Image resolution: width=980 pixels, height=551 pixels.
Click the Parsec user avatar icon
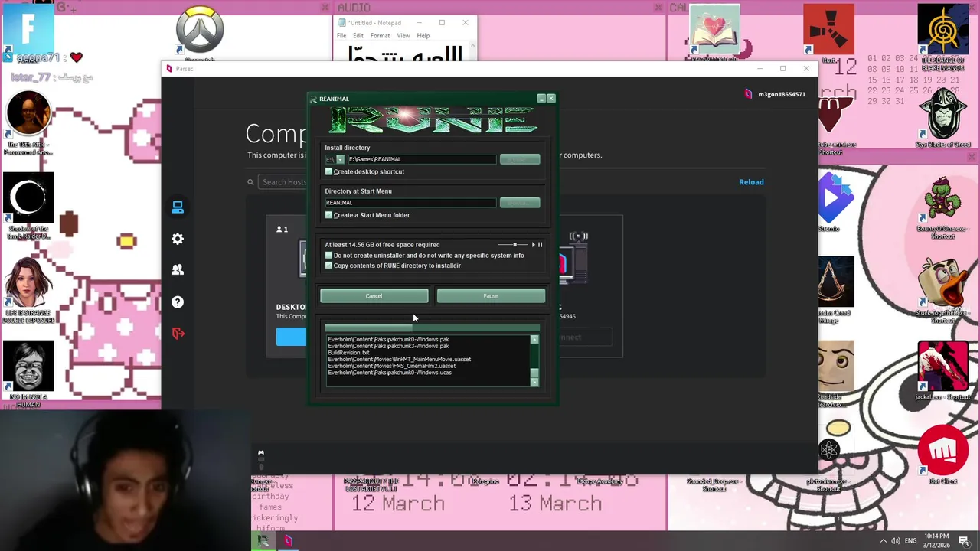[x=749, y=94]
